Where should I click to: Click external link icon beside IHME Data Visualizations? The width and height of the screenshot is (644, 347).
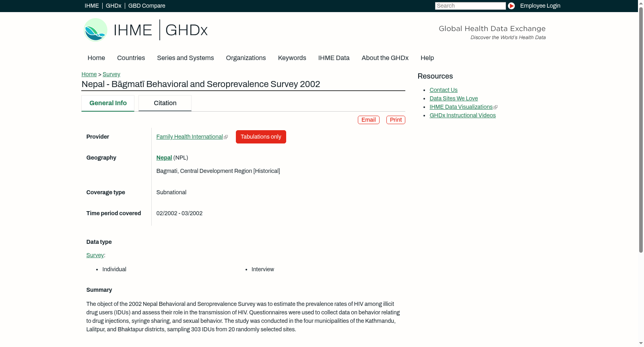[495, 107]
